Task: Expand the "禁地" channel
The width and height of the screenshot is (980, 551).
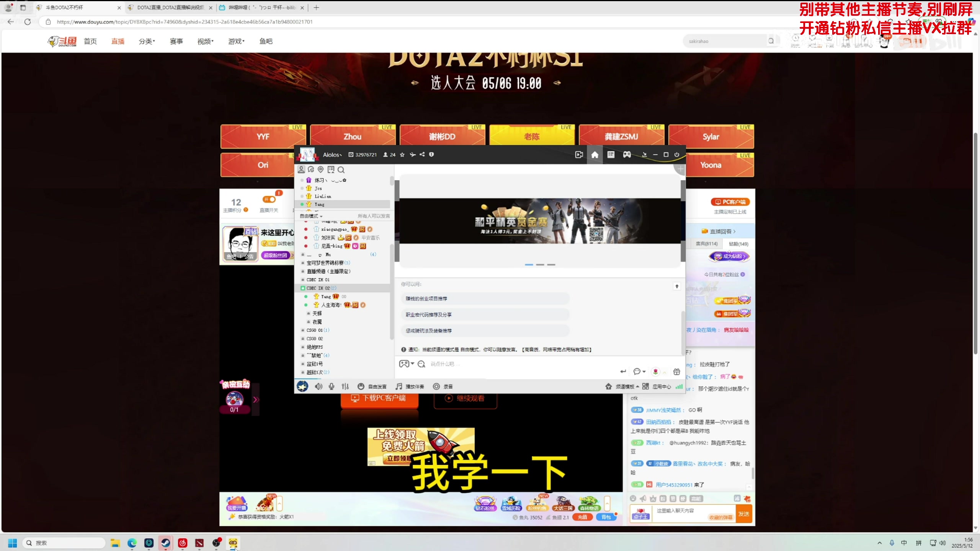Action: click(317, 355)
